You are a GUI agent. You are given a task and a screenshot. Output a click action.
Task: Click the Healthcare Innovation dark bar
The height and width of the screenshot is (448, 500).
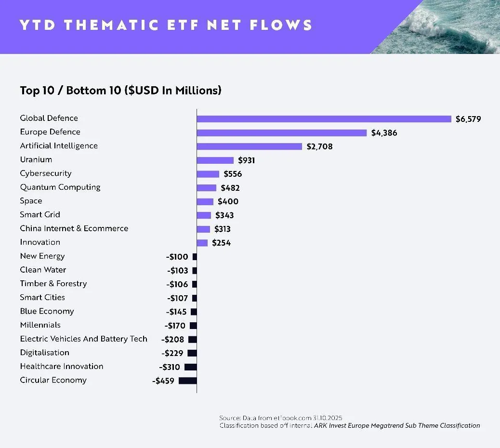point(191,367)
